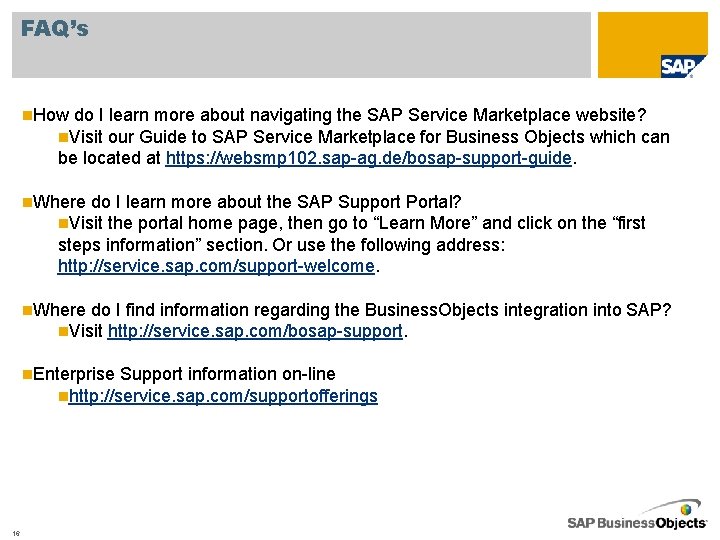The image size is (720, 540).
Task: Open the service.sap.com/supportofferings link
Action: (223, 396)
